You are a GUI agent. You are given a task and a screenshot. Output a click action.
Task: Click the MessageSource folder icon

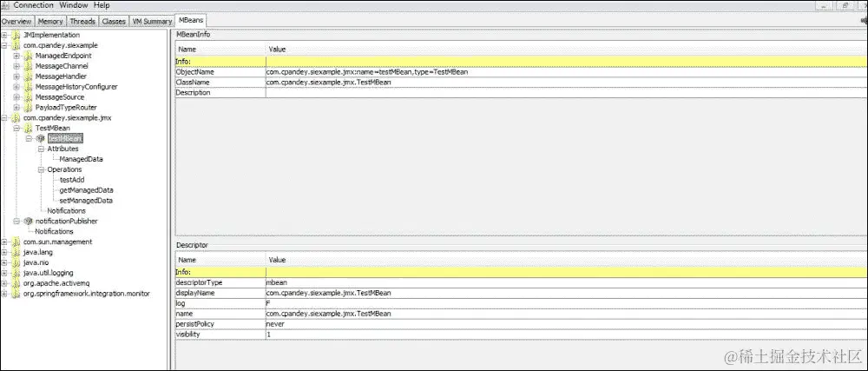(29, 97)
